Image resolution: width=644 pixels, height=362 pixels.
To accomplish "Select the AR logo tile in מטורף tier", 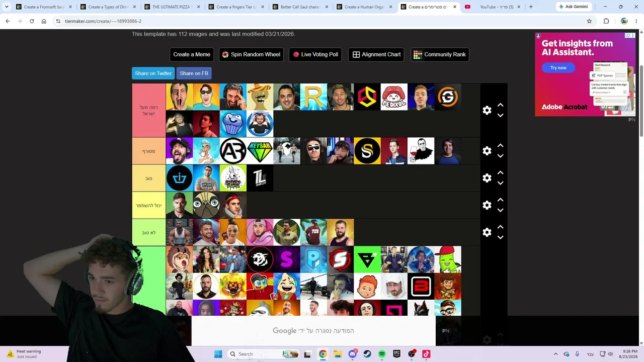I will click(233, 151).
